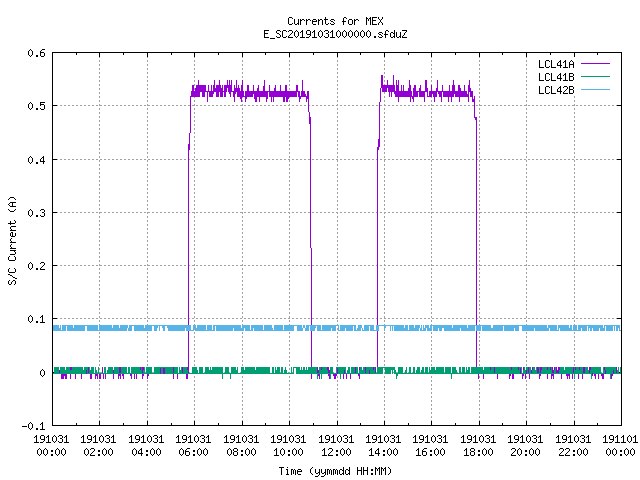Click the 'S/C Current (A)' y-axis label
Screen dimensions: 640x480
(13, 240)
